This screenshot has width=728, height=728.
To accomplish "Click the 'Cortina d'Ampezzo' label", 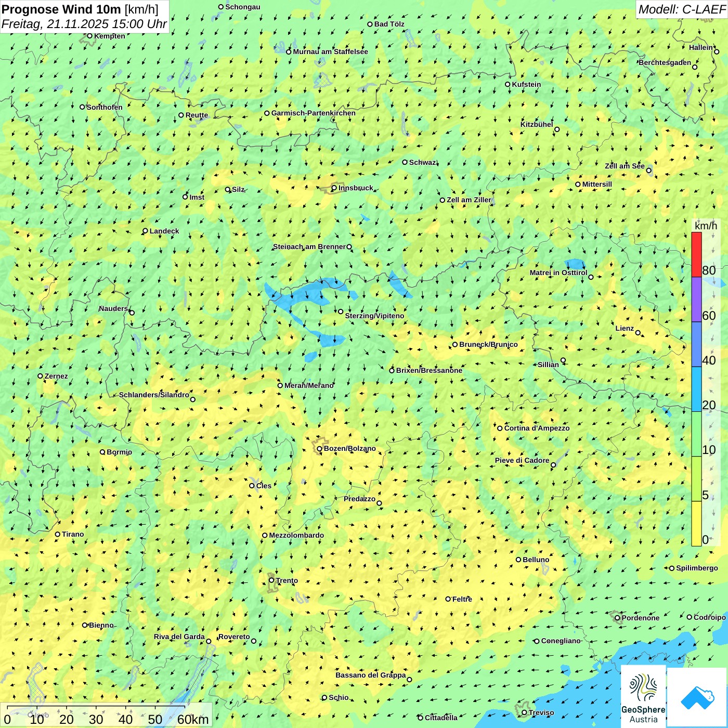I will pos(537,428).
